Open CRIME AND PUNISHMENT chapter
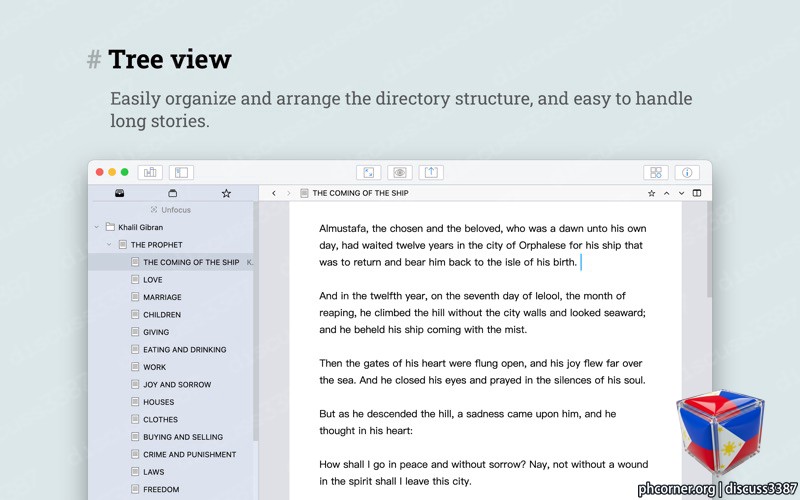The width and height of the screenshot is (800, 500). [189, 455]
